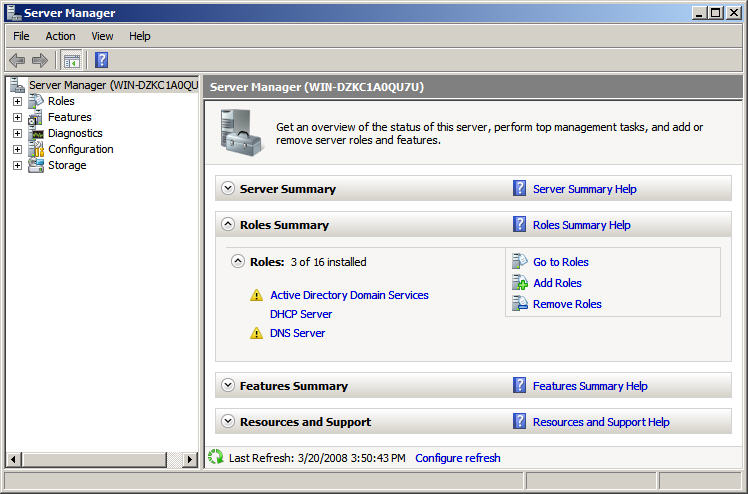Expand the Storage tree node
The height and width of the screenshot is (494, 748).
[17, 165]
